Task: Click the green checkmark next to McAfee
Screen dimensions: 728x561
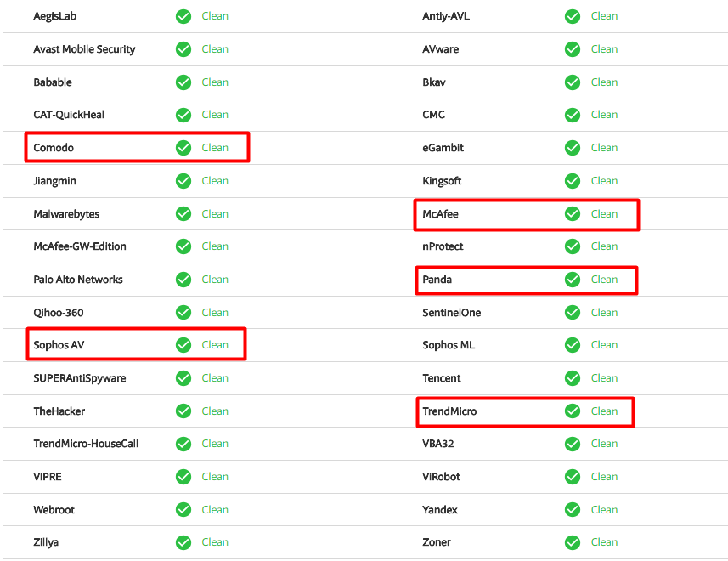Action: (x=573, y=214)
